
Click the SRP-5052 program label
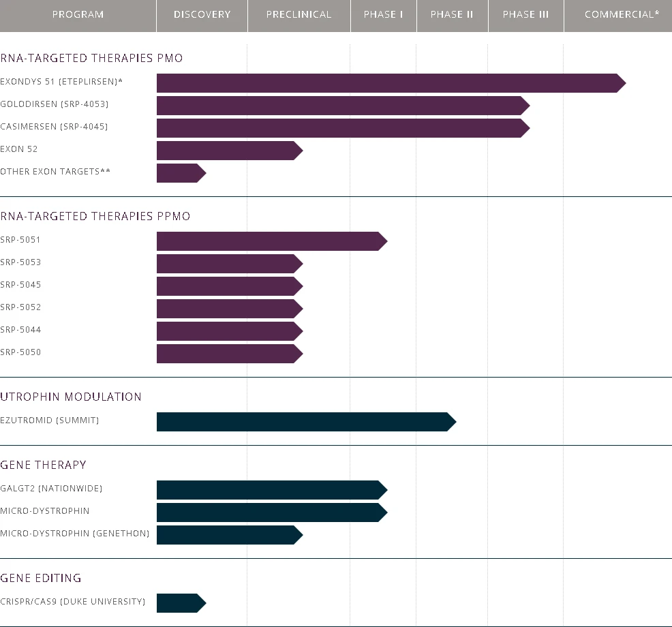[20, 307]
